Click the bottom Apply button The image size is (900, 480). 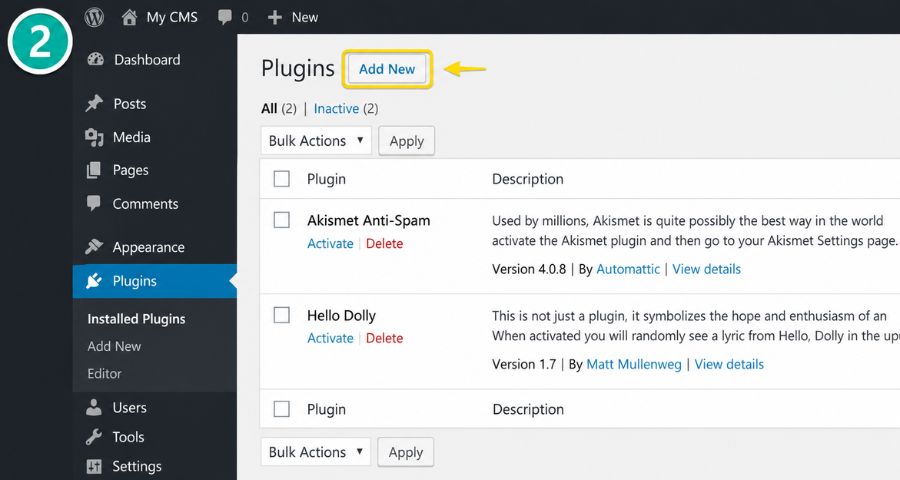click(x=405, y=452)
